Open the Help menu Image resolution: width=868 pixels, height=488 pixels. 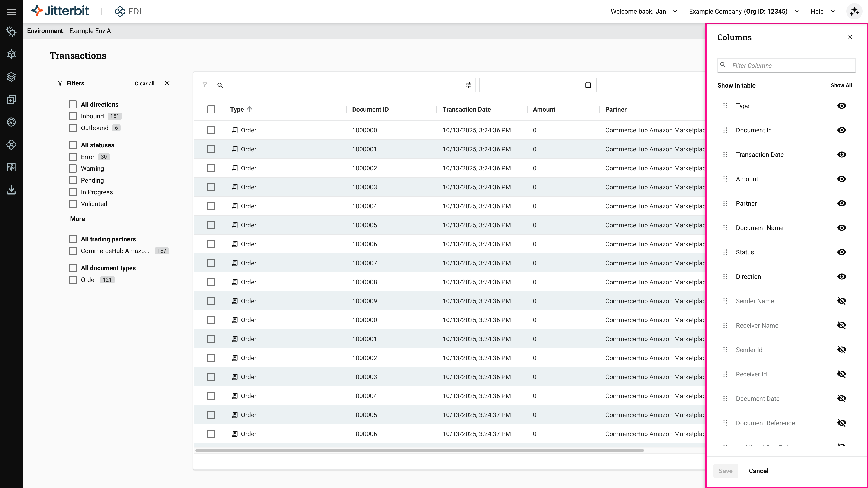click(x=822, y=12)
